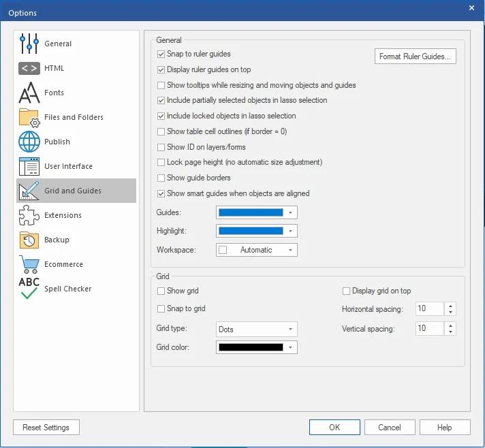Select the Ecommerce shopping cart icon
Image resolution: width=485 pixels, height=448 pixels.
[x=29, y=264]
